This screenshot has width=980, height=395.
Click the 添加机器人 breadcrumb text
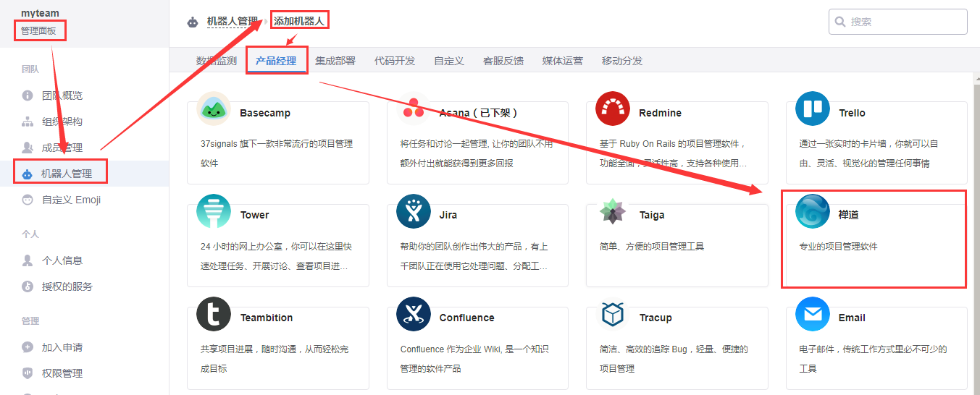[299, 22]
